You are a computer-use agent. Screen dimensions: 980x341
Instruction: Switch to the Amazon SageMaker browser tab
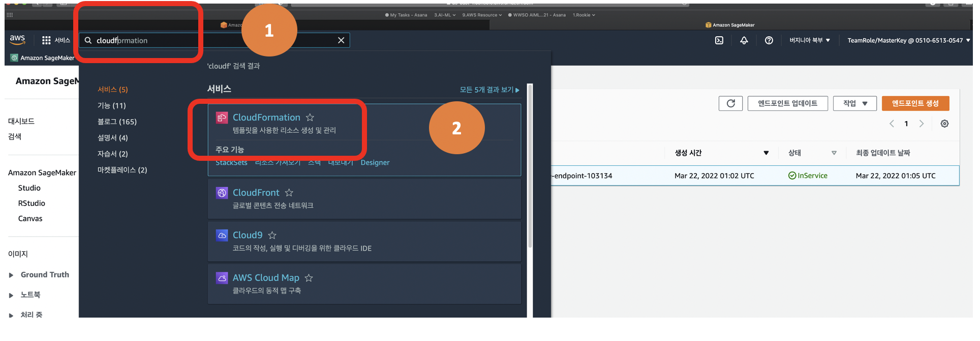(730, 25)
